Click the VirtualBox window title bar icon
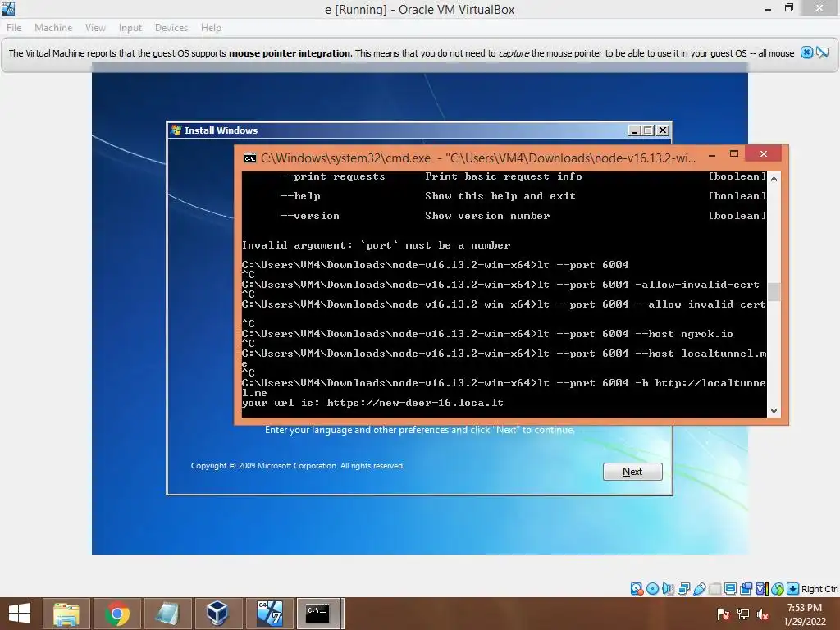Viewport: 840px width, 630px height. [8, 8]
